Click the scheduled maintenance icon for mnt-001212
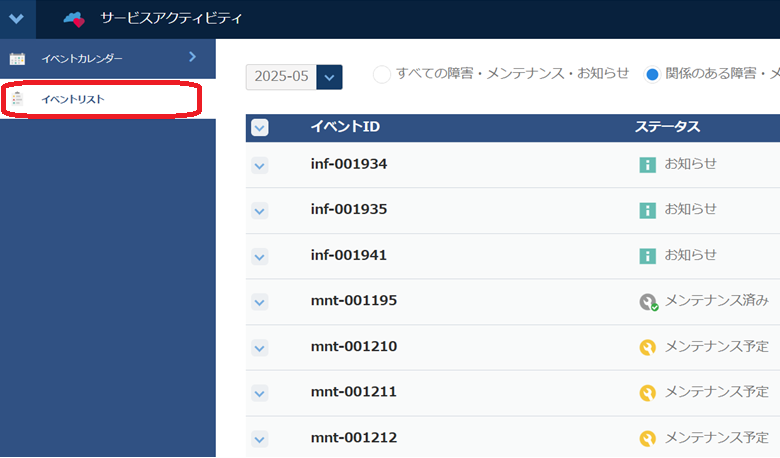 (647, 439)
